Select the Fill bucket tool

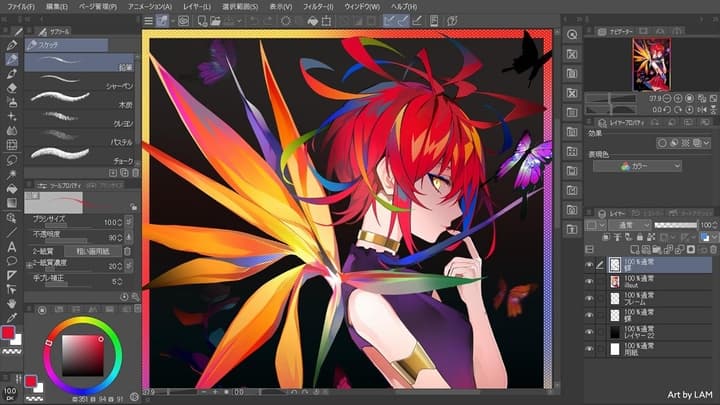click(12, 188)
